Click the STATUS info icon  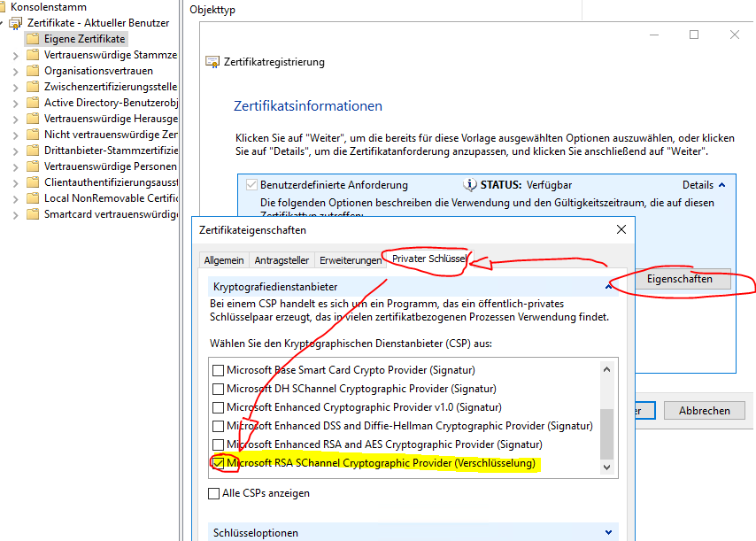click(469, 185)
